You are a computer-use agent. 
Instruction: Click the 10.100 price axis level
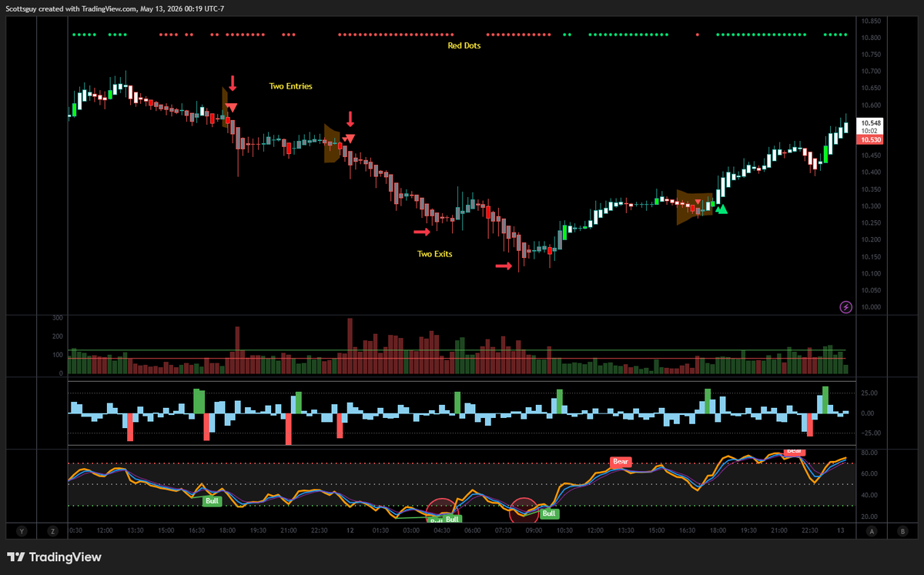871,274
